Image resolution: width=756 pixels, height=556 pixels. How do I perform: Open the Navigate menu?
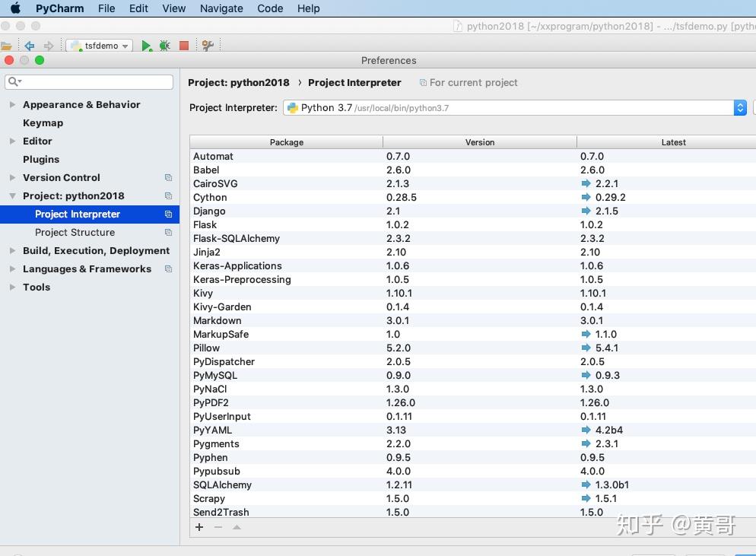[x=221, y=8]
